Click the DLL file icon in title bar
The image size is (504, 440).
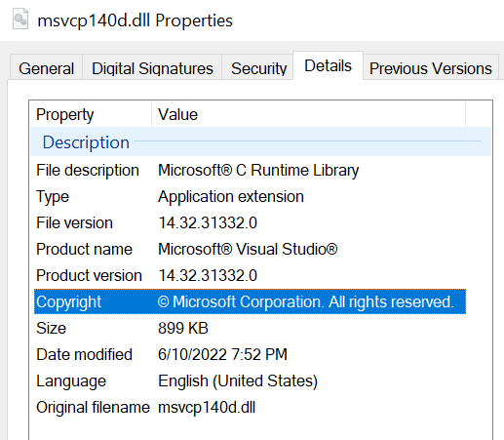pos(20,20)
